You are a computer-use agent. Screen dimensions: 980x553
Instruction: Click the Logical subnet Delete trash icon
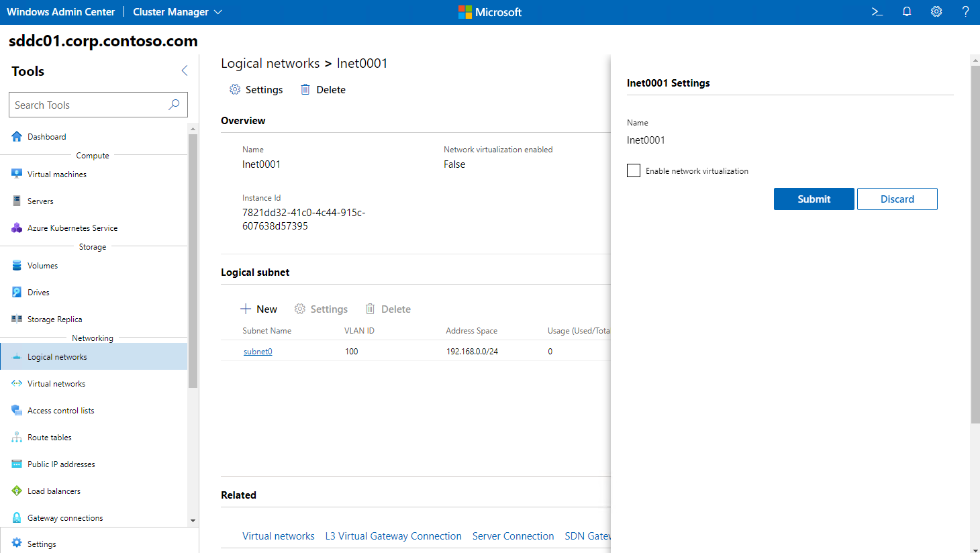[370, 309]
